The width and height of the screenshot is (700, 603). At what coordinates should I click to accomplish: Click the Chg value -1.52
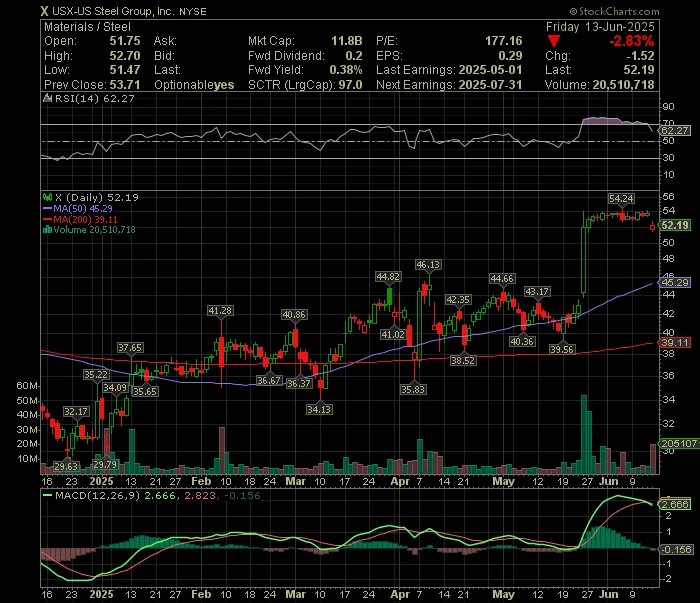click(x=640, y=56)
